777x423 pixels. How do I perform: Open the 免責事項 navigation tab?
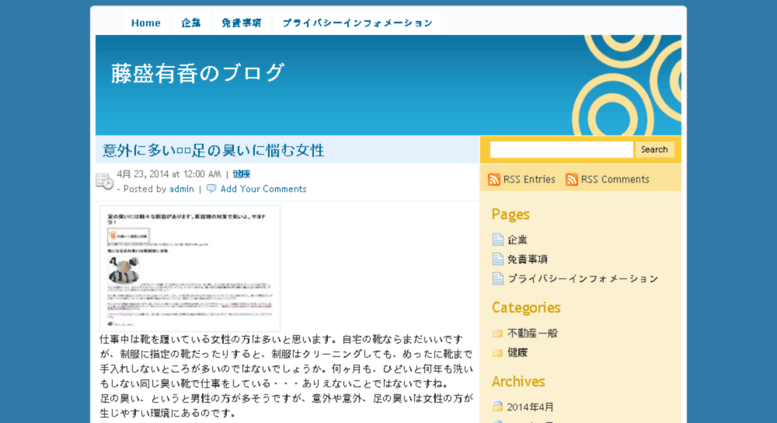(x=241, y=23)
